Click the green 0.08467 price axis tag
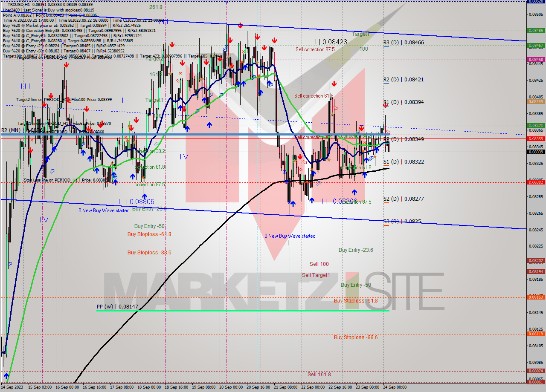The width and height of the screenshot is (546, 392). tap(535, 45)
